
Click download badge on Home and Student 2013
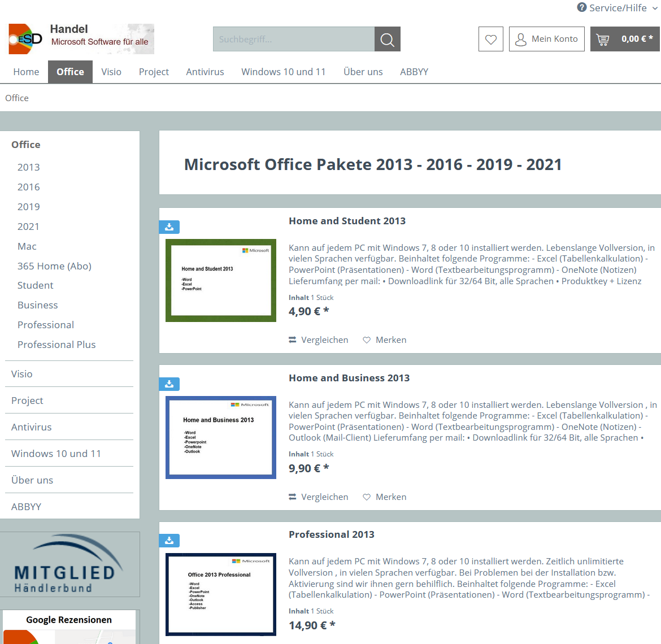pos(169,227)
